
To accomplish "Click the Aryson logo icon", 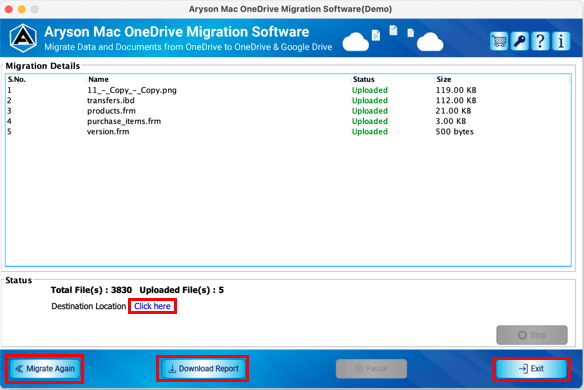I will (23, 38).
